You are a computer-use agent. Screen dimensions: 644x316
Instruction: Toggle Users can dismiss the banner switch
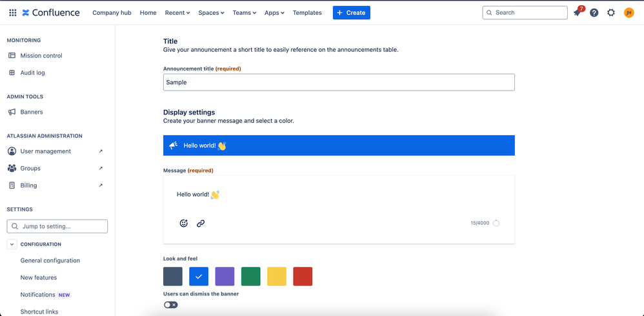click(171, 305)
